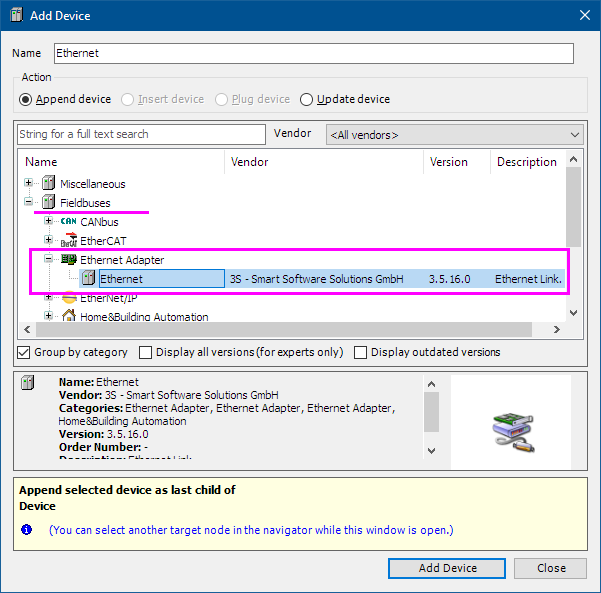Click the disabled Plug device radio button

221,100
